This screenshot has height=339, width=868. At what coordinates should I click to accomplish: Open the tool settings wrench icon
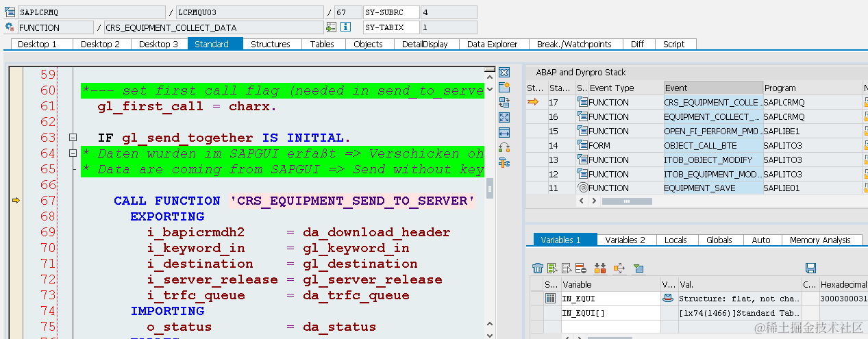click(x=504, y=162)
